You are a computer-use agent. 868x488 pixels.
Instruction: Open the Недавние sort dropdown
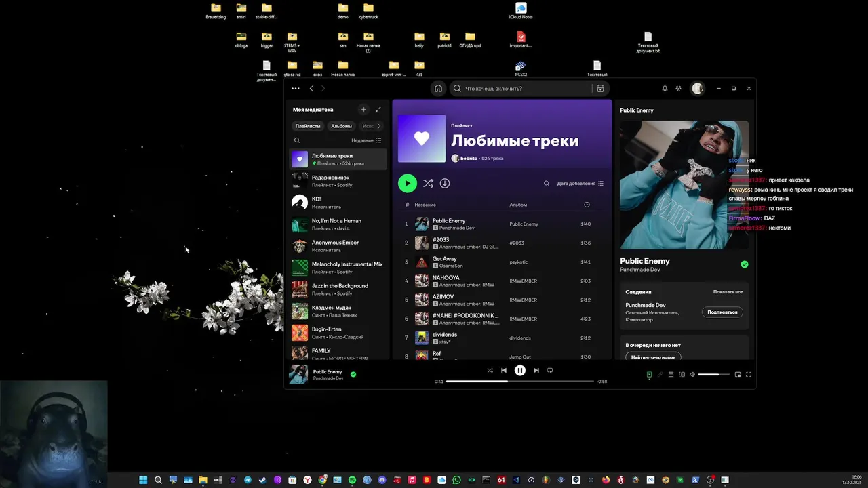[366, 140]
